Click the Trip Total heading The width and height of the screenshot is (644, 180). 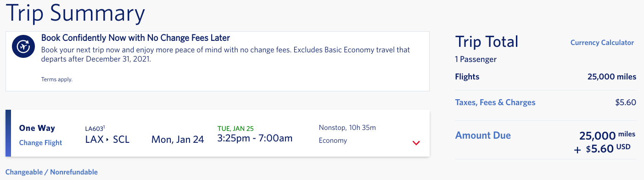point(487,42)
